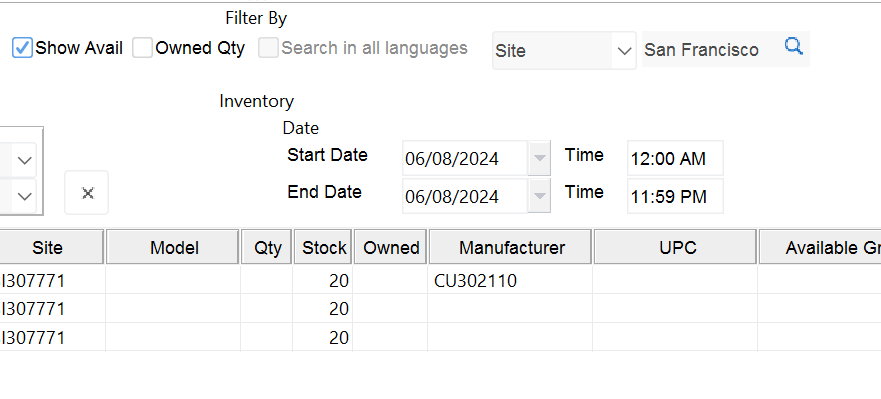Expand the Start Date calendar dropdown
Viewport: 881px width, 399px height.
point(539,158)
